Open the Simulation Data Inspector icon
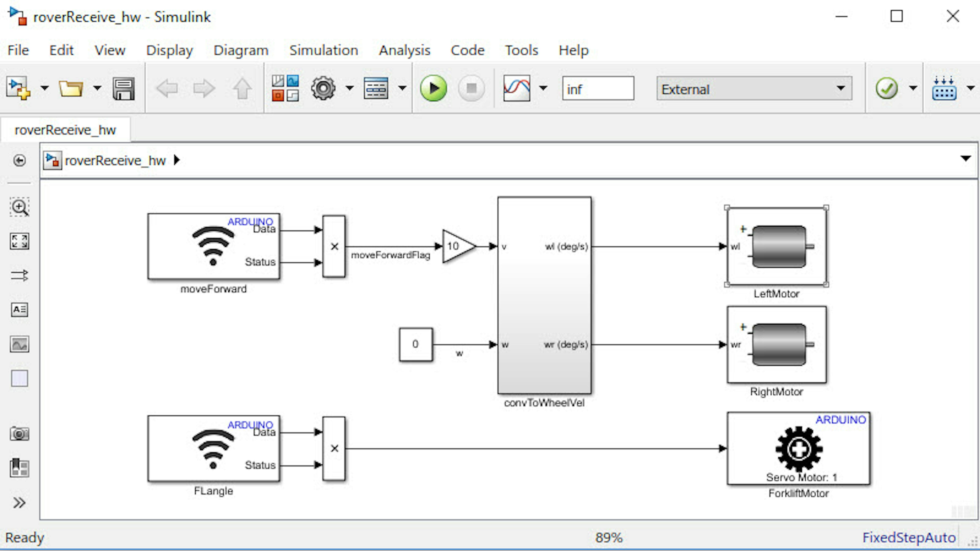Image resolution: width=980 pixels, height=551 pixels. [x=517, y=88]
